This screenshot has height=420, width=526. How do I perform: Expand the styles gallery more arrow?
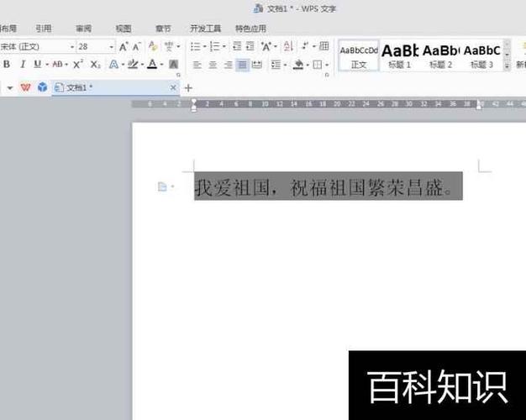507,66
